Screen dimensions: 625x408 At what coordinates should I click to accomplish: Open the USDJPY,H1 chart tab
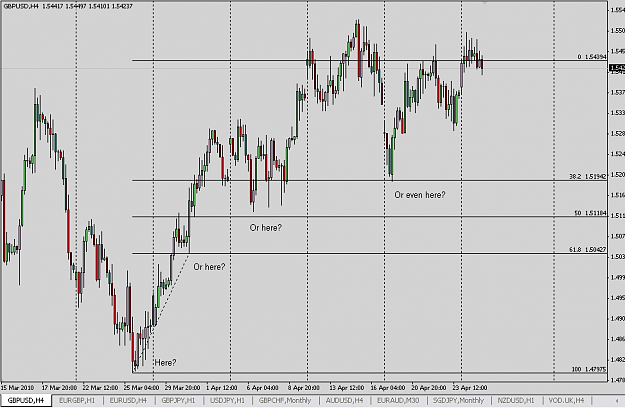(x=228, y=400)
